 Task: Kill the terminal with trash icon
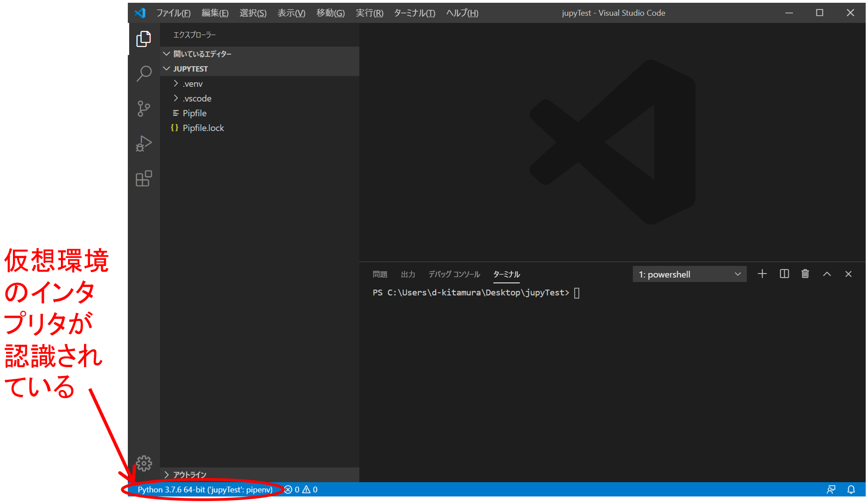point(805,274)
